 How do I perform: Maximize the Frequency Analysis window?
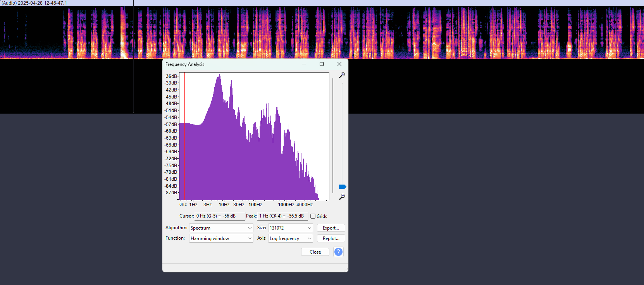pyautogui.click(x=322, y=64)
